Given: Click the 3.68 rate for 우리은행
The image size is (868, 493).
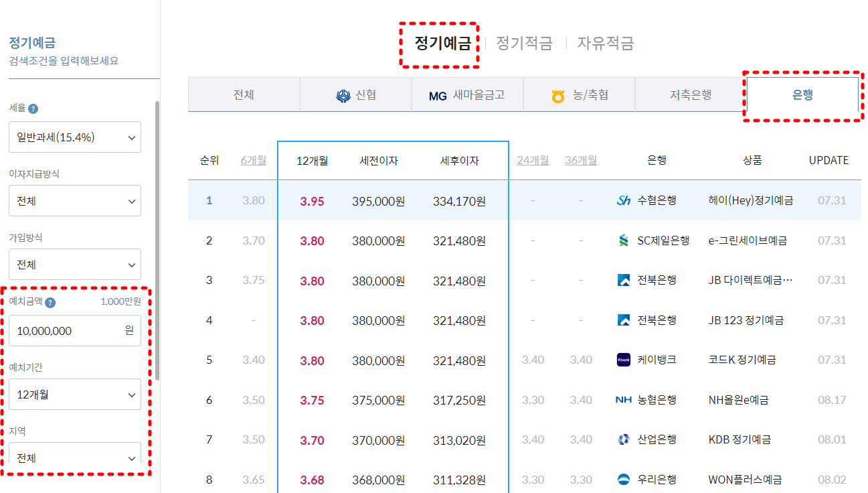Looking at the screenshot, I should pos(313,480).
